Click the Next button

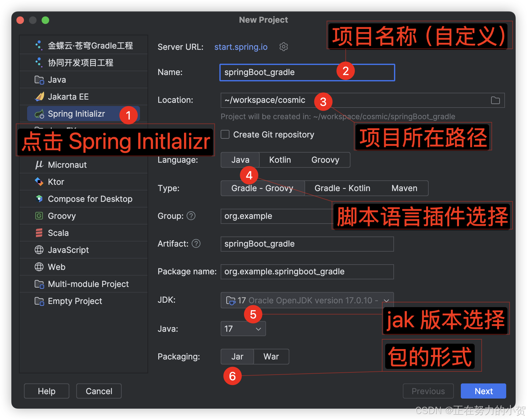[x=484, y=391]
